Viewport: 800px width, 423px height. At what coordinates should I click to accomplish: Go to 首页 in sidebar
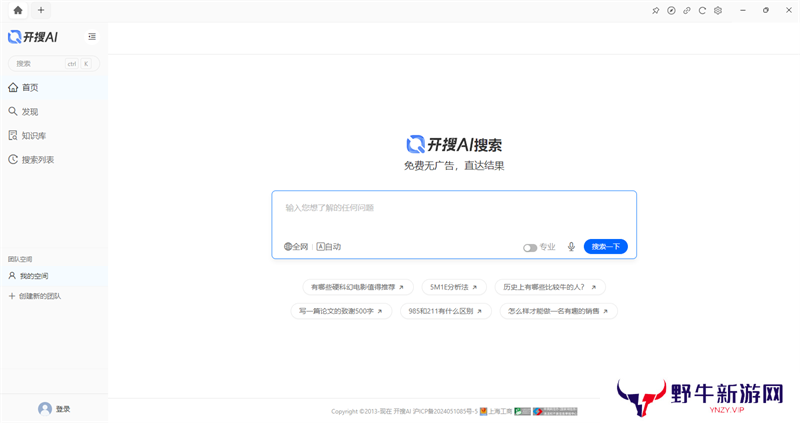54,87
